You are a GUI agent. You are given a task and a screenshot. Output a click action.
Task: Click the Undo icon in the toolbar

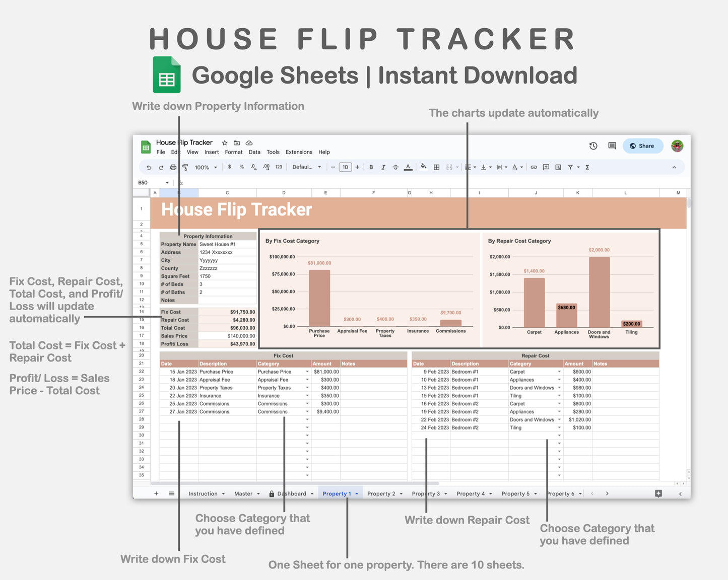point(149,167)
